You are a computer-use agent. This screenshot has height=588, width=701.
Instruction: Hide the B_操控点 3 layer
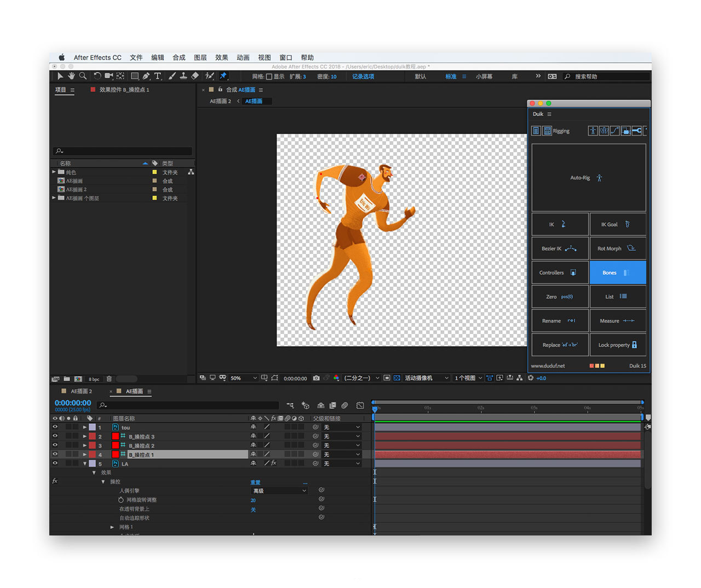55,436
